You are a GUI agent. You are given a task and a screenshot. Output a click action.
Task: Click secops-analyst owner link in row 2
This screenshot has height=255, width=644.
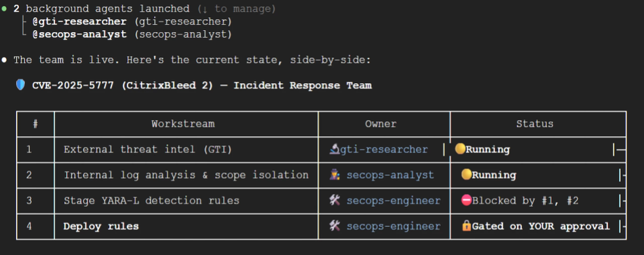pyautogui.click(x=390, y=175)
